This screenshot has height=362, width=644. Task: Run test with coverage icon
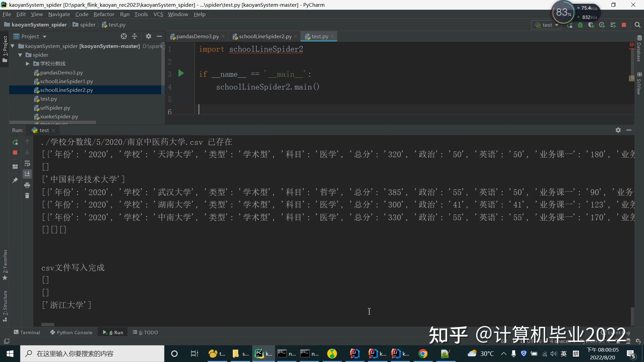(x=591, y=25)
